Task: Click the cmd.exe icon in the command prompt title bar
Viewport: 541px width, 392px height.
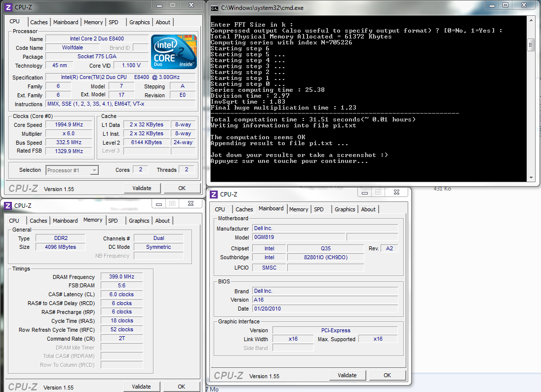Action: click(x=214, y=8)
